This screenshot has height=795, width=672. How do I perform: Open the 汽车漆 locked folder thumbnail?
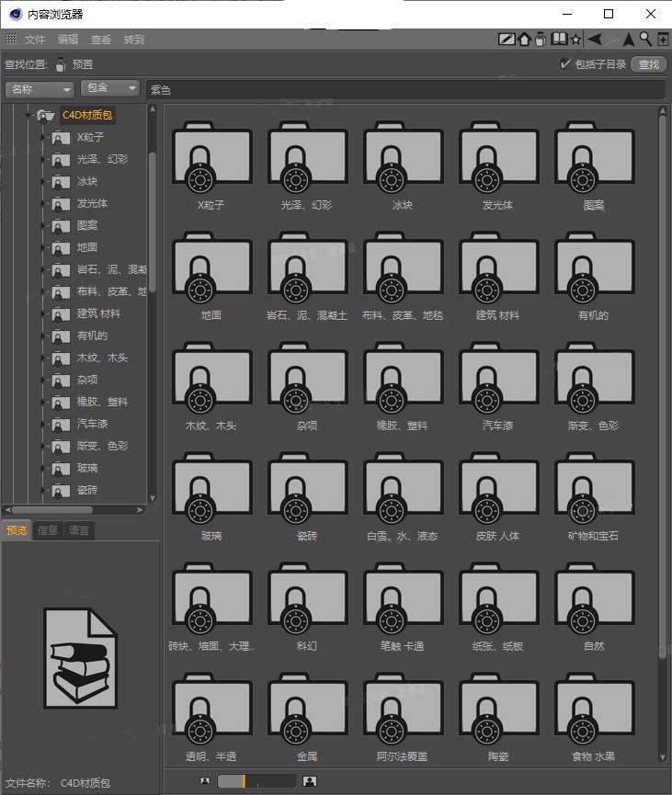click(498, 377)
